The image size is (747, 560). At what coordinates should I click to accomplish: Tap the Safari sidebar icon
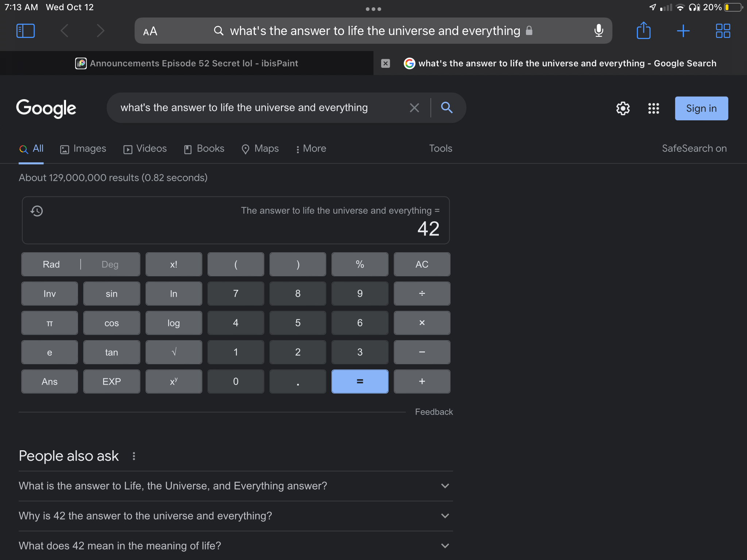click(x=26, y=31)
